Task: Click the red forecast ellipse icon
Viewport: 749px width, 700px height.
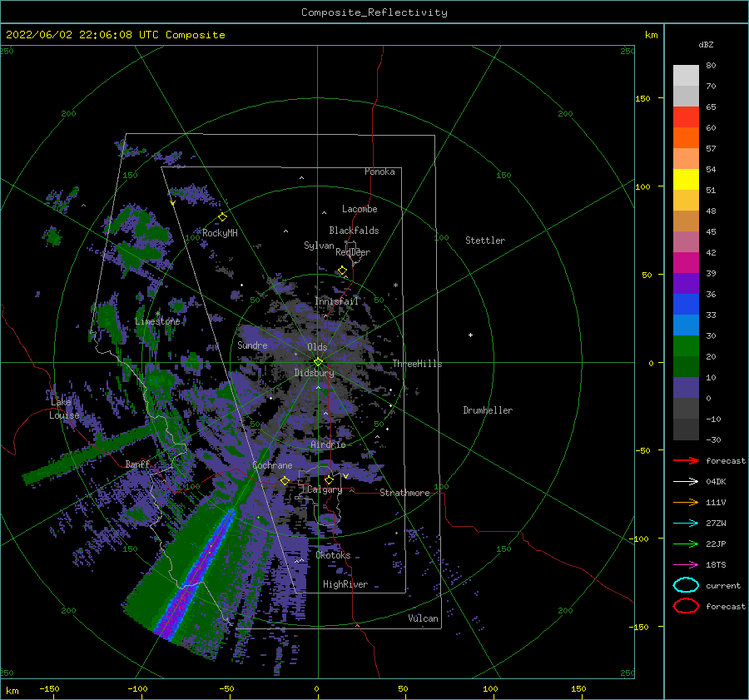Action: pyautogui.click(x=686, y=606)
